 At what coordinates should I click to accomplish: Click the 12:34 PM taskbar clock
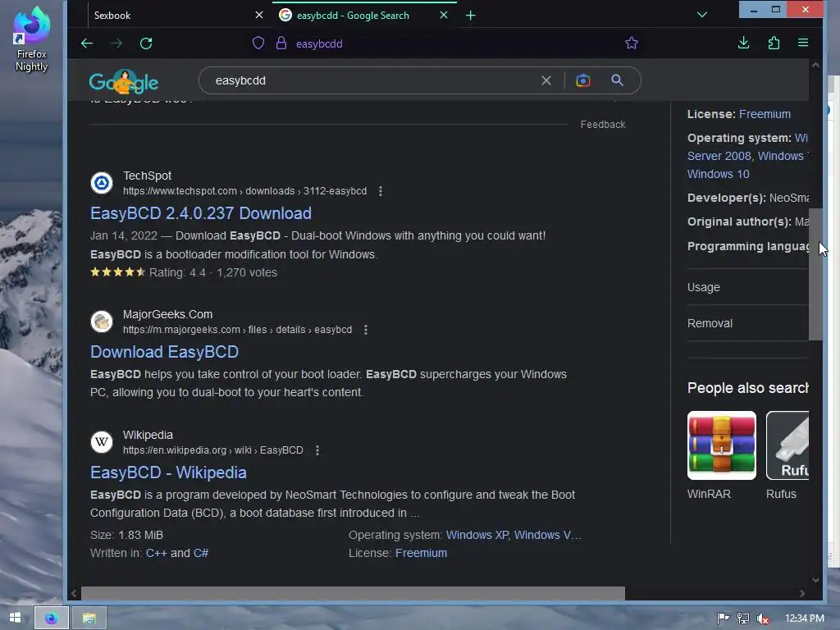click(804, 619)
